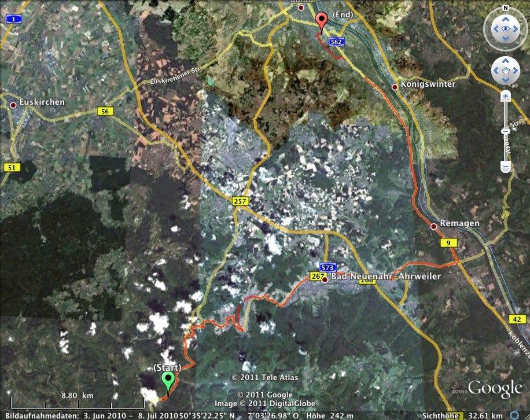
Task: Click the eye icon in look joystick
Action: 506,28
